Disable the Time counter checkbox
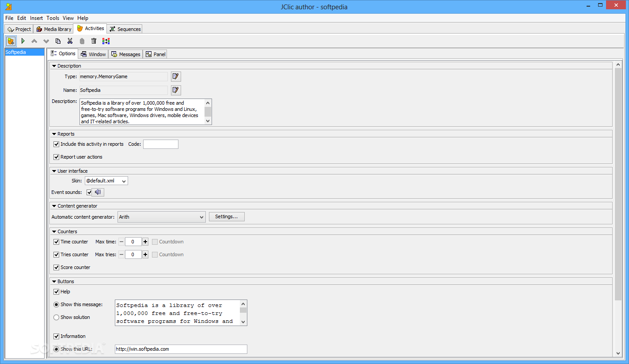The height and width of the screenshot is (364, 629). [56, 242]
